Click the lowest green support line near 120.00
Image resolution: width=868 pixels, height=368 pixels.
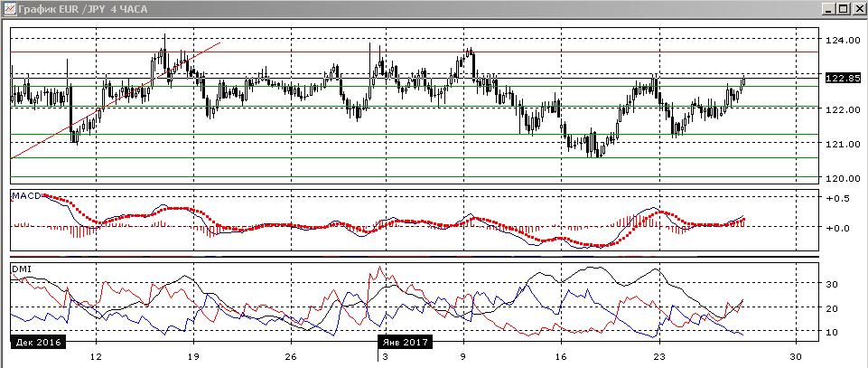414,177
